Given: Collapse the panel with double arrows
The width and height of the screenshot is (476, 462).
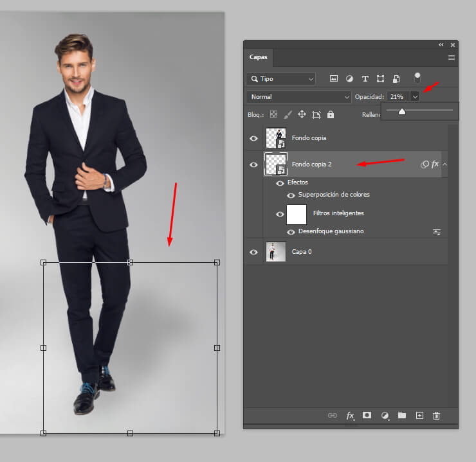Looking at the screenshot, I should 441,44.
